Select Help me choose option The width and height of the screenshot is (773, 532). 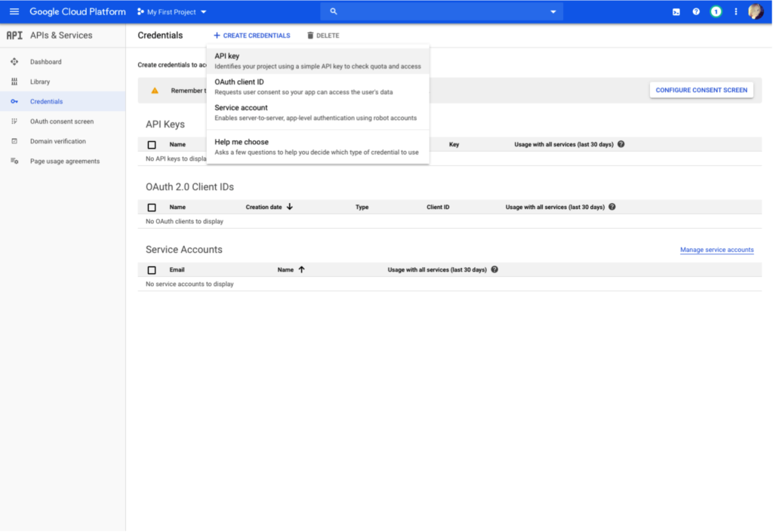pyautogui.click(x=318, y=147)
